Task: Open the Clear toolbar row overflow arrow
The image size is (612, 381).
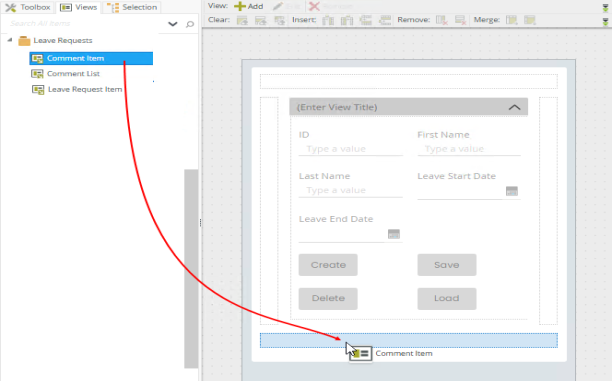Action: [x=605, y=22]
